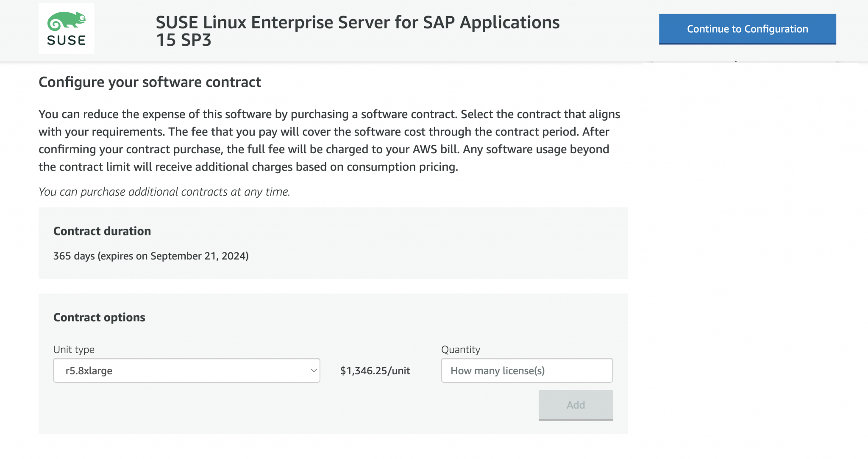The width and height of the screenshot is (868, 459).
Task: Click inside the How many license(s) field
Action: 527,370
